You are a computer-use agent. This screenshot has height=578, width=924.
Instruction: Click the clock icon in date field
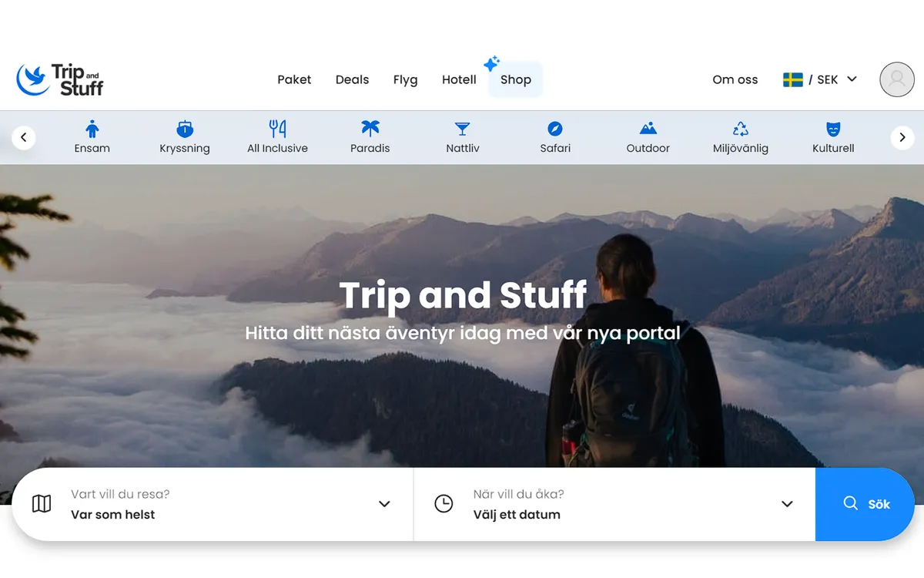pyautogui.click(x=444, y=504)
